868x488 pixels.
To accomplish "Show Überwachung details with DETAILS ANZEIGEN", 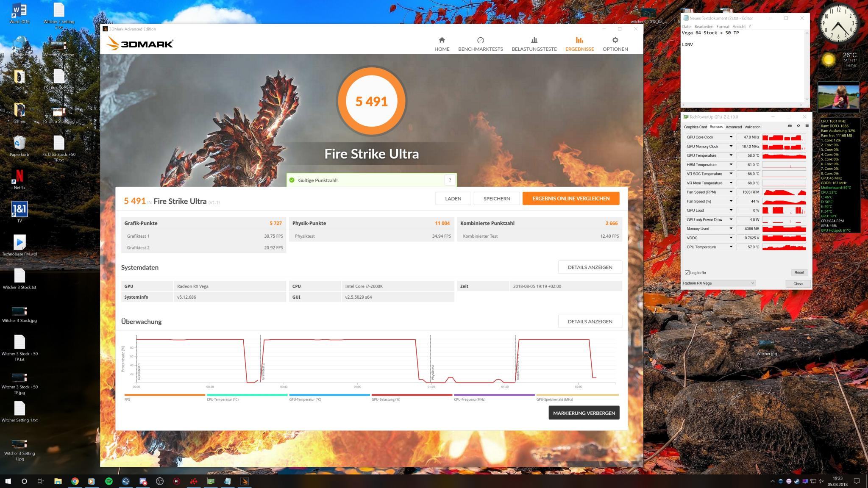I will [590, 322].
